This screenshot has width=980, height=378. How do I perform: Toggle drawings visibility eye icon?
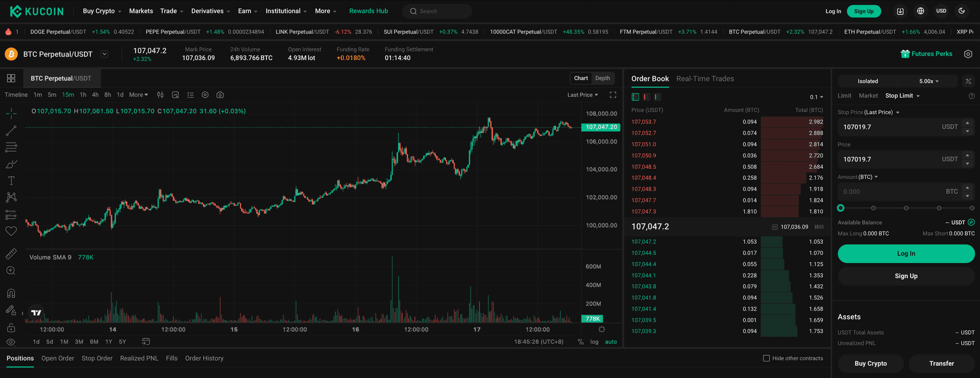[x=11, y=342]
